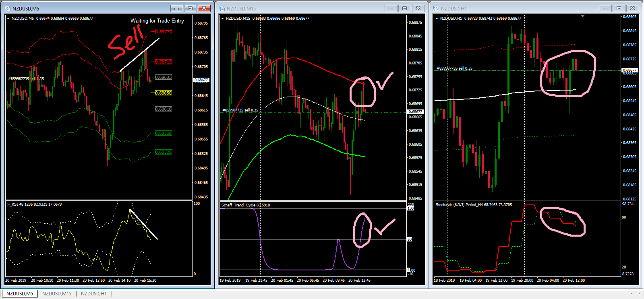Image resolution: width=644 pixels, height=299 pixels.
Task: Click the chart icon in the NZDUSD,H1 title bar
Action: [436, 8]
